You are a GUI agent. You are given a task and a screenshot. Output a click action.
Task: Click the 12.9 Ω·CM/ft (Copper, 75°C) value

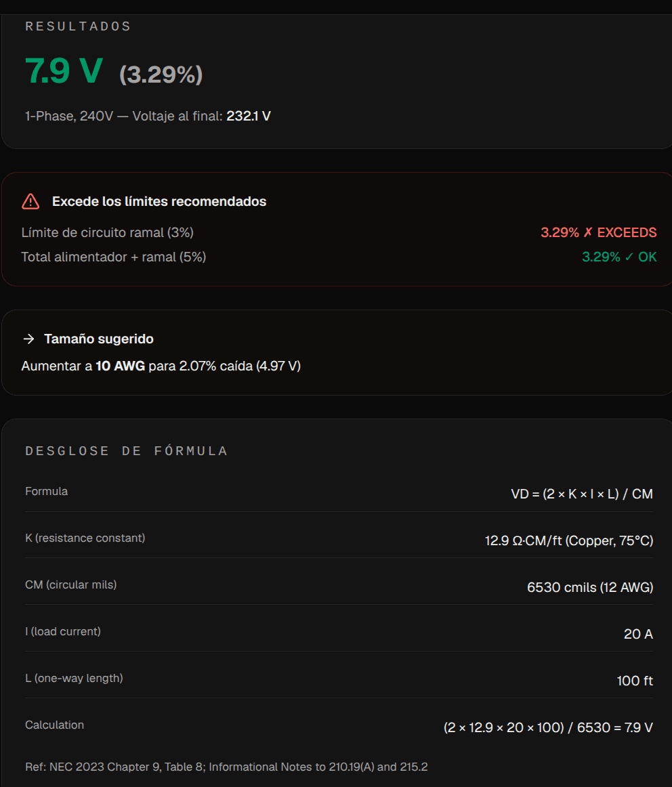[568, 540]
